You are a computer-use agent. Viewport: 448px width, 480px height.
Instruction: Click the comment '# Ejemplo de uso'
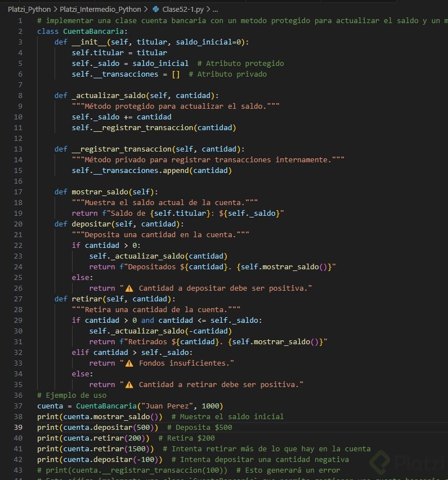[71, 395]
